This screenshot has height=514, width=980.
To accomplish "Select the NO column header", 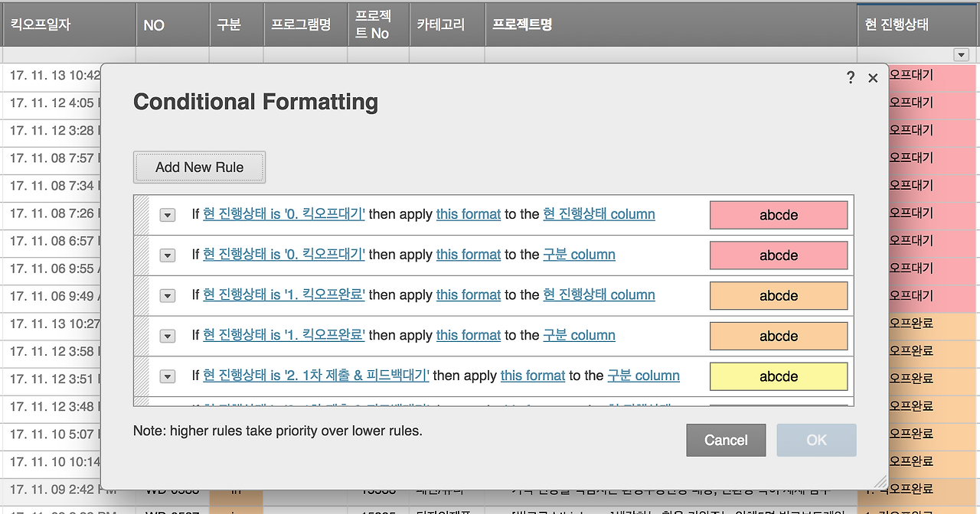I will click(x=173, y=24).
